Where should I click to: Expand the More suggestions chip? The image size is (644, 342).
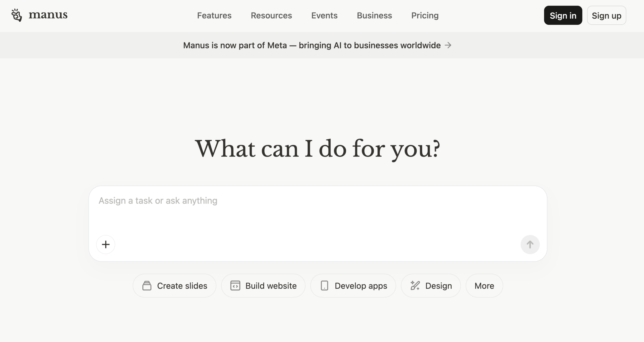point(484,286)
